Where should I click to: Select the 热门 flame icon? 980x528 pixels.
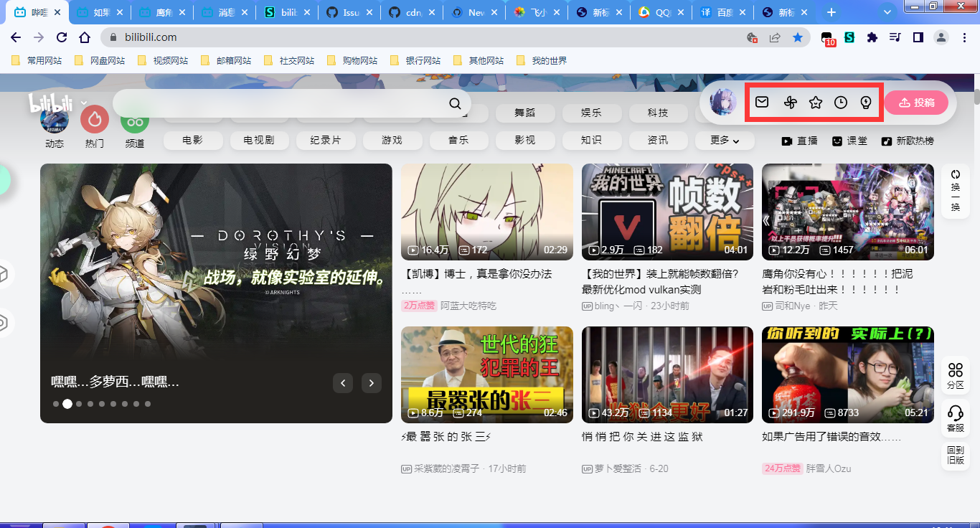click(94, 119)
